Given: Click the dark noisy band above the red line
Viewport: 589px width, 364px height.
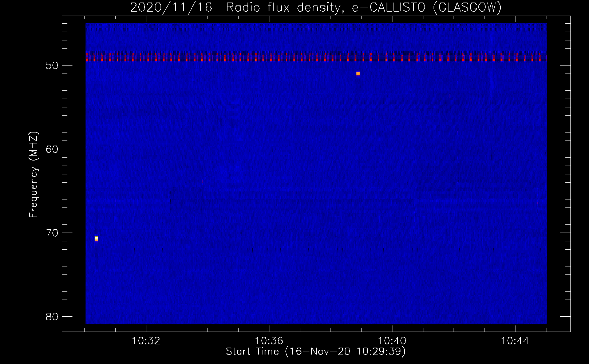Looking at the screenshot, I should [x=316, y=30].
